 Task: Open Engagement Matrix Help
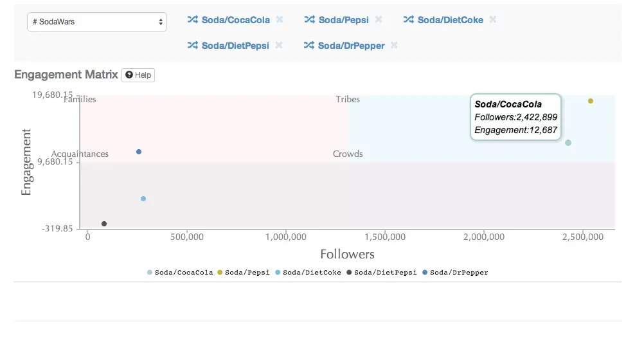click(x=138, y=75)
